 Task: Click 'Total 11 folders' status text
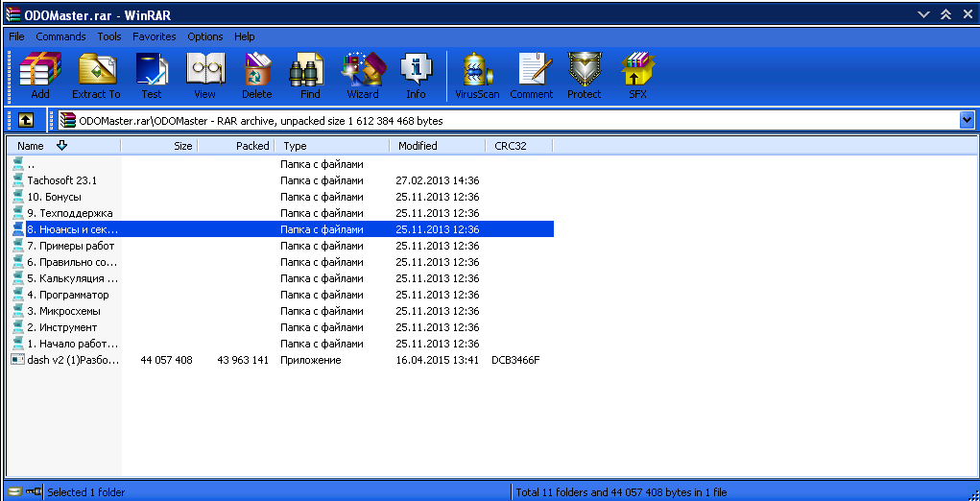[621, 492]
